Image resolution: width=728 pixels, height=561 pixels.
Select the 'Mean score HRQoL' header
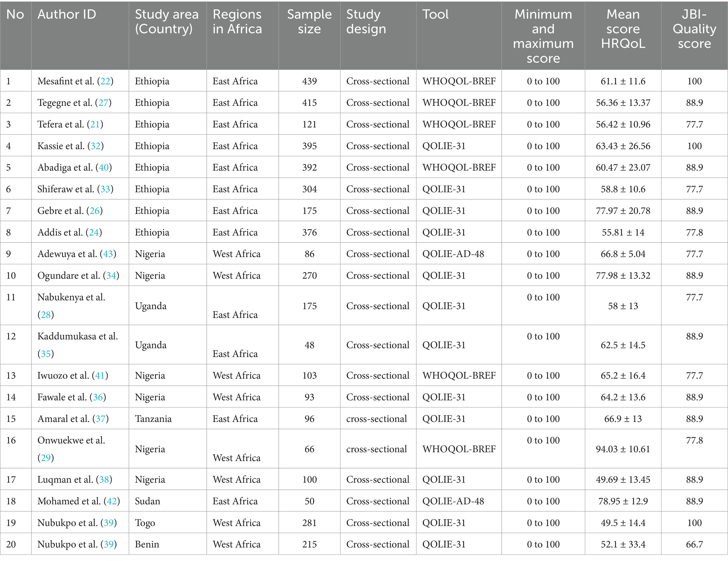tap(623, 29)
